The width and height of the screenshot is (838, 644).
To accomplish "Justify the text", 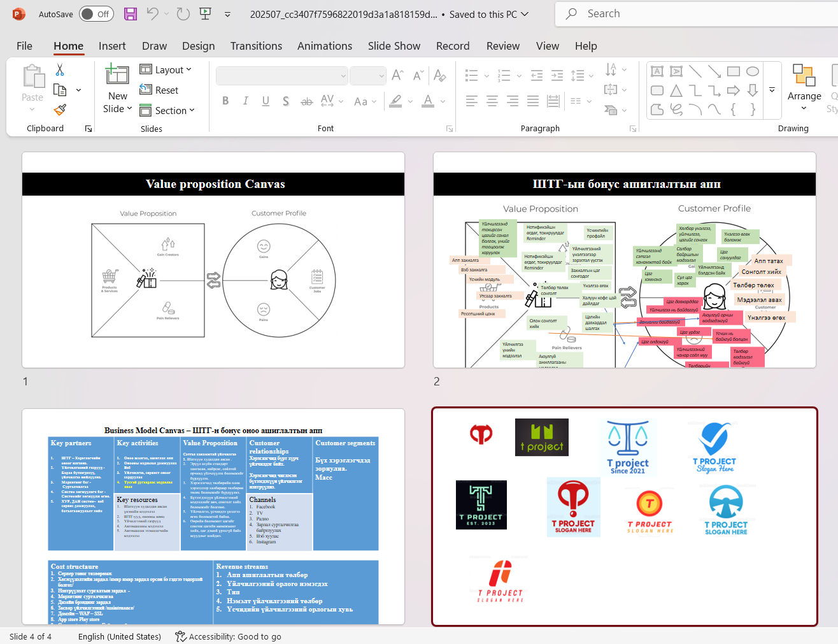I will coord(533,101).
